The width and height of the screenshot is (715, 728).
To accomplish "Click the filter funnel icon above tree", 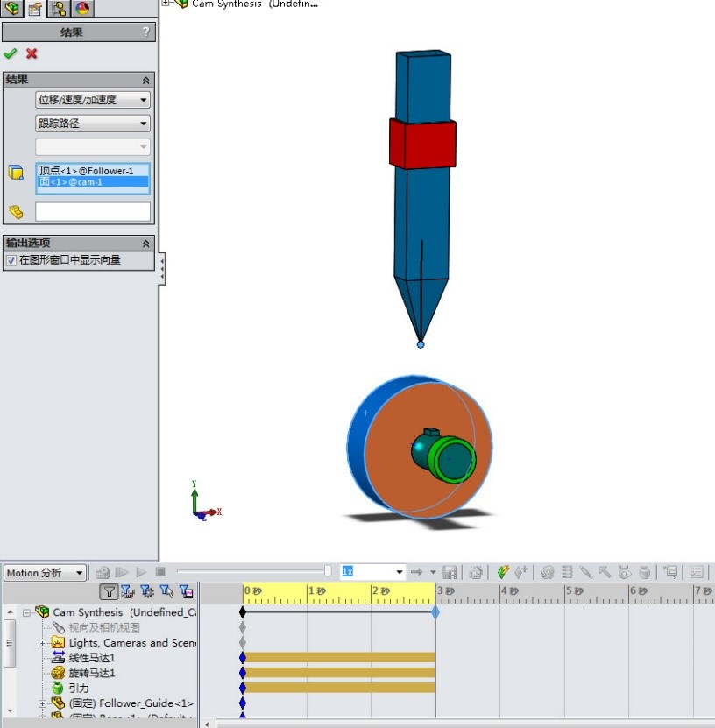I will [x=108, y=592].
